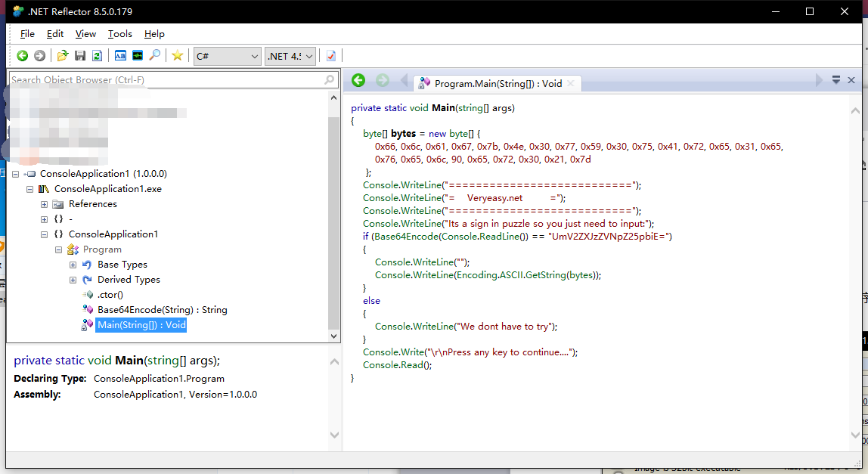The image size is (868, 474).
Task: Click the AB rename toolbar icon
Action: (x=120, y=56)
